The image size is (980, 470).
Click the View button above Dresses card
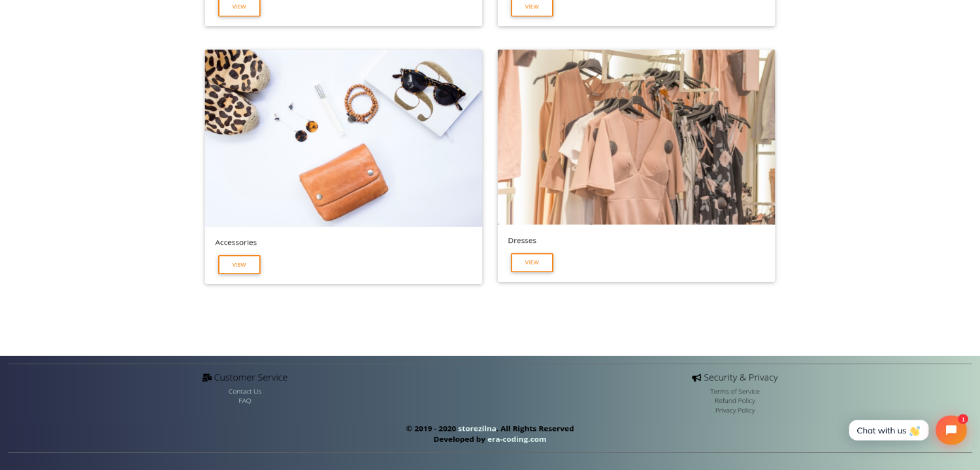532,7
